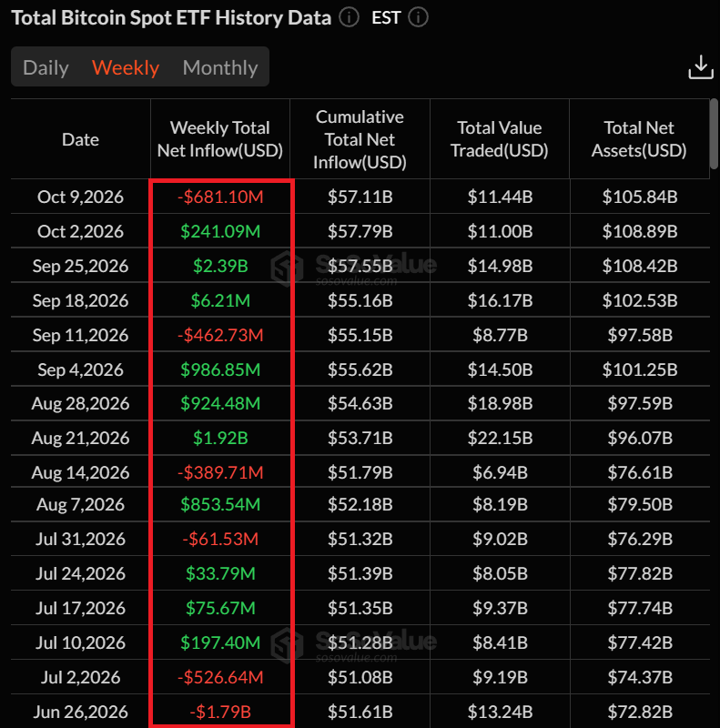Screen dimensions: 720x728
Task: Click the -$389.71M inflow value
Action: pos(220,472)
